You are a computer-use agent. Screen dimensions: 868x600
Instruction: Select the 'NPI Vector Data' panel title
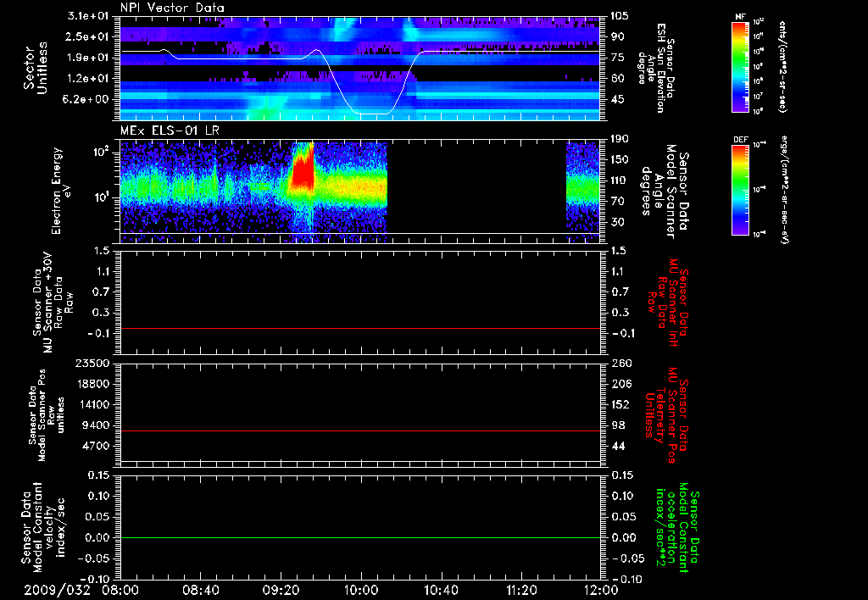pos(172,8)
